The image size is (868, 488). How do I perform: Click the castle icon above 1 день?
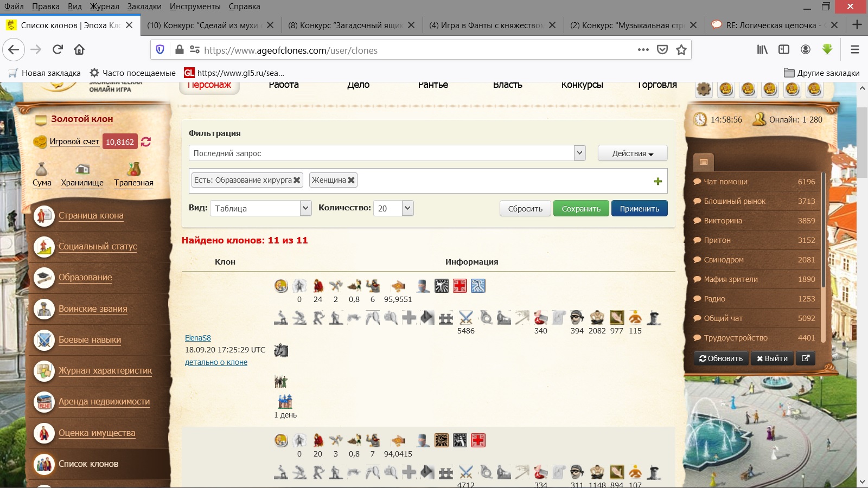285,401
